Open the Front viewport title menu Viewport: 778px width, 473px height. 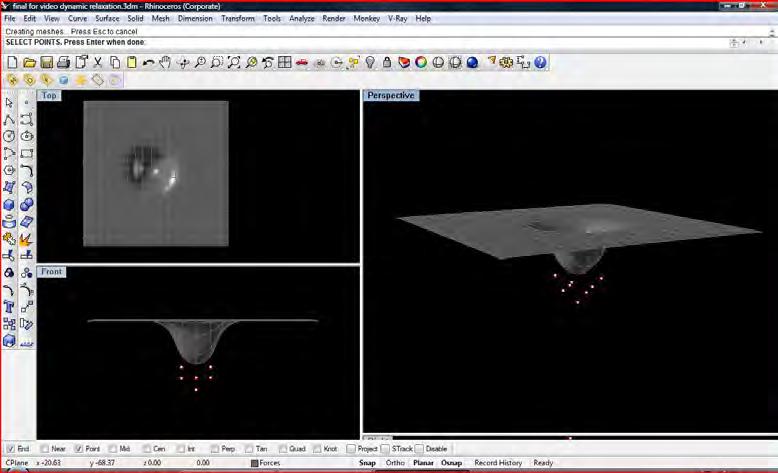pos(52,272)
